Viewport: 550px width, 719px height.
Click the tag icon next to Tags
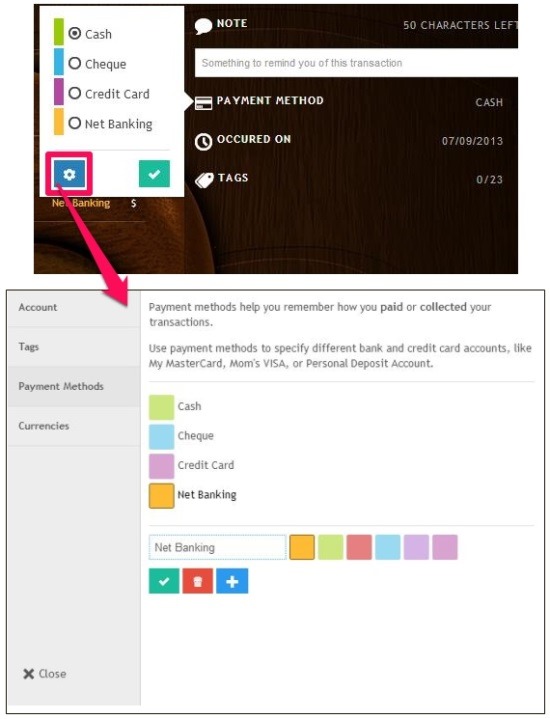204,180
